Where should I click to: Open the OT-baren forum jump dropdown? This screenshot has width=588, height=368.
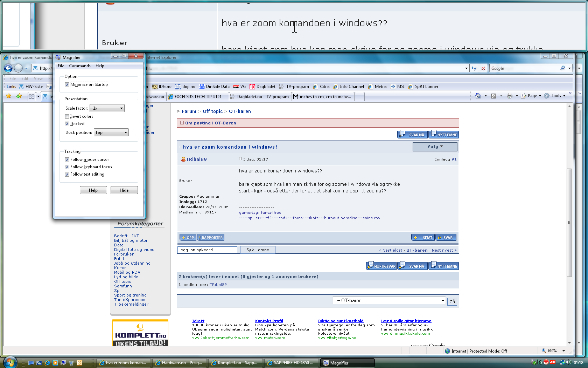coord(390,301)
